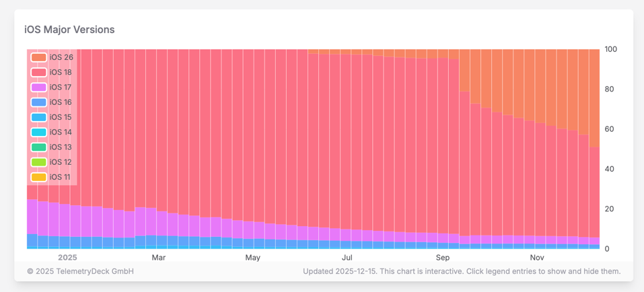The width and height of the screenshot is (644, 292).
Task: Click the "Jul" x-axis label
Action: pos(347,258)
